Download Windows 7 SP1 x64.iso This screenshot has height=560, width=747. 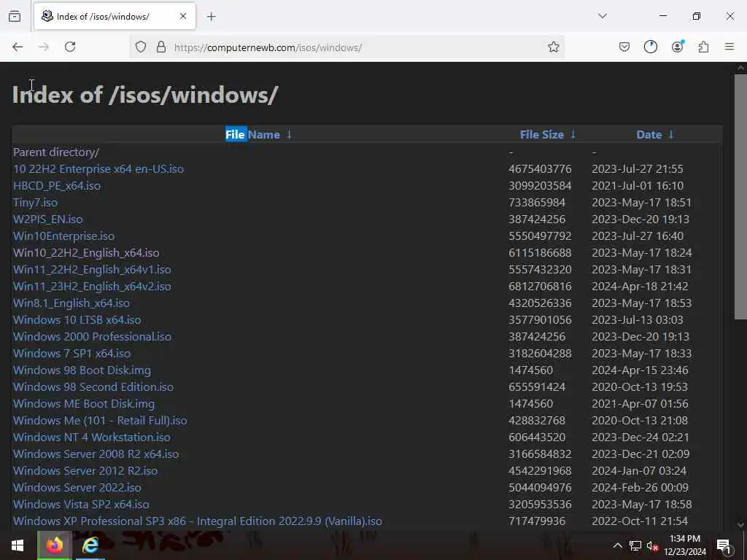(x=72, y=354)
